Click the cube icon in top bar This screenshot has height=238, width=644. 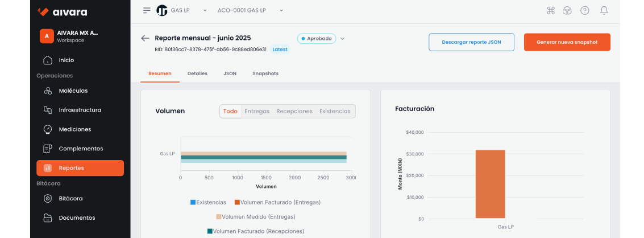(x=567, y=10)
